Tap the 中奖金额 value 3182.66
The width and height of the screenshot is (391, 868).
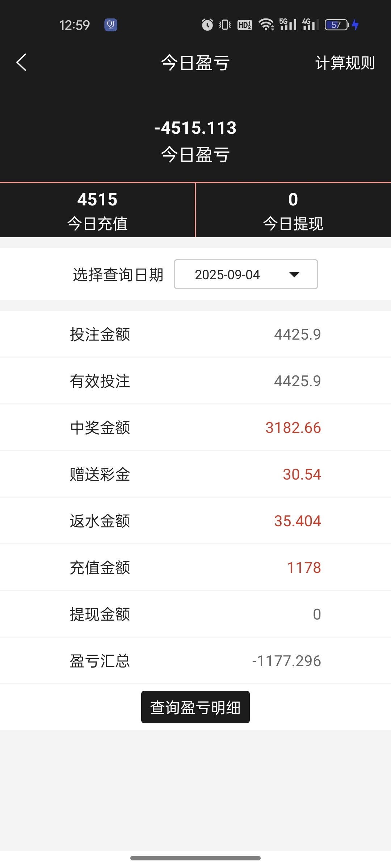click(293, 428)
